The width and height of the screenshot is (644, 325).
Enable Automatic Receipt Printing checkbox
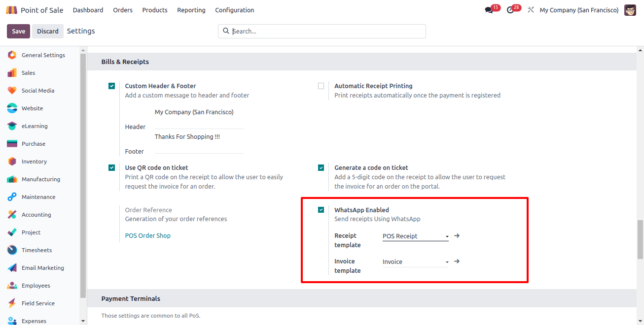pos(321,86)
